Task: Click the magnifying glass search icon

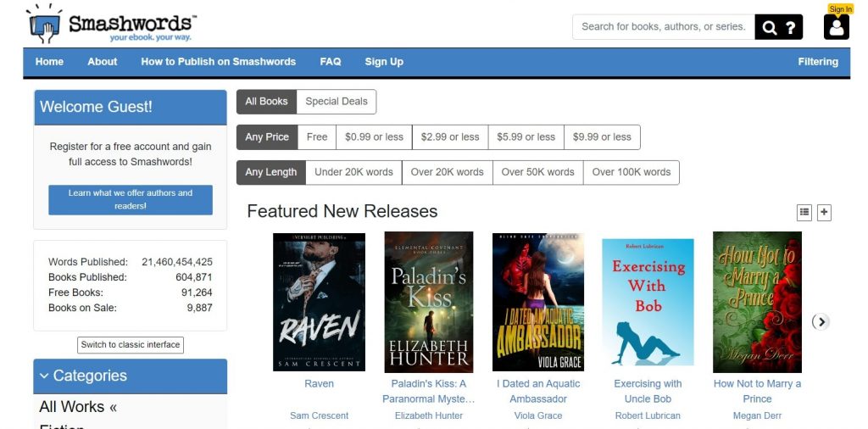Action: 769,27
